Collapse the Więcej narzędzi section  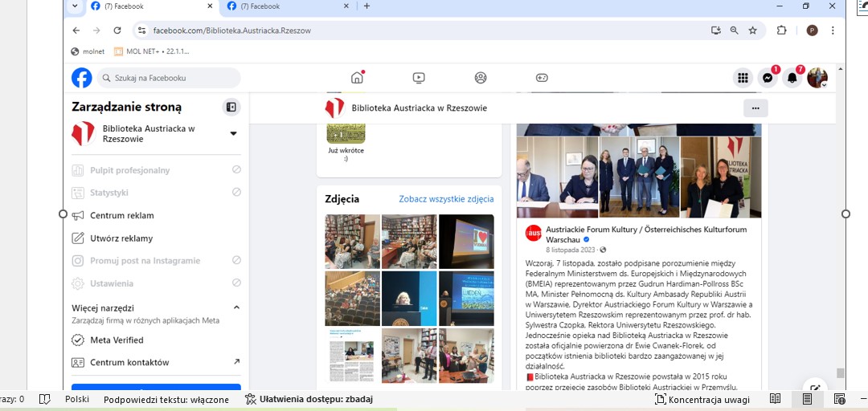[x=236, y=307]
